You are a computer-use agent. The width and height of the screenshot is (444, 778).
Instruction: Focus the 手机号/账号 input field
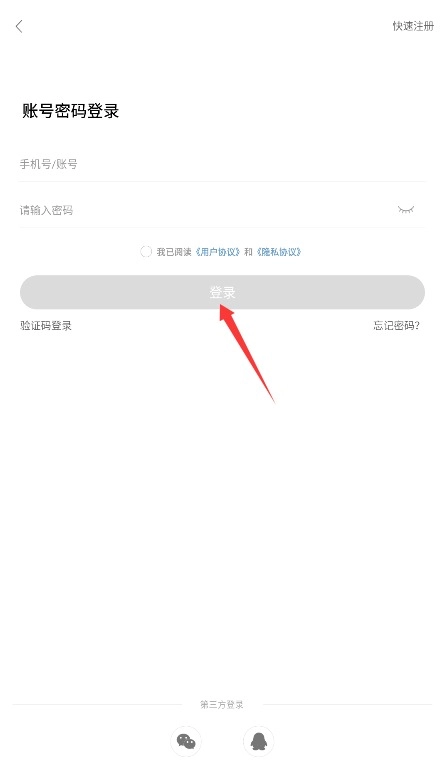coord(222,164)
